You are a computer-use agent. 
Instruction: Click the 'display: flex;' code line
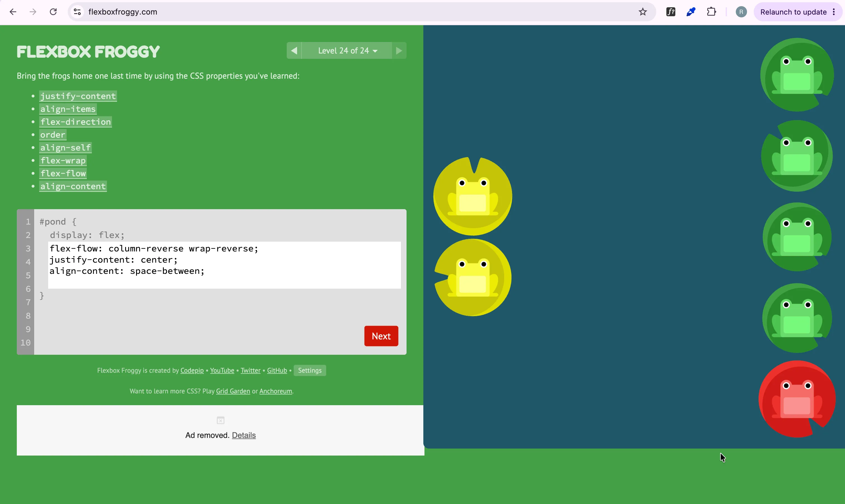click(x=87, y=235)
